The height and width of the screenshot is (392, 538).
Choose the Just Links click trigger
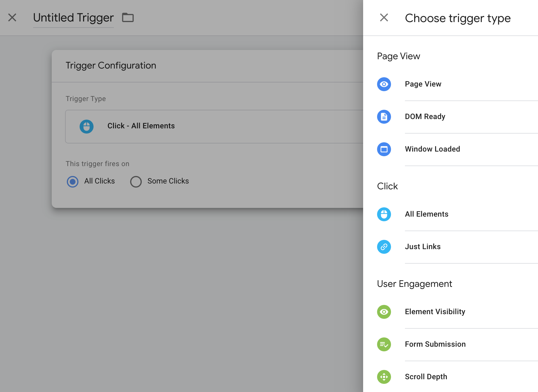(x=451, y=247)
